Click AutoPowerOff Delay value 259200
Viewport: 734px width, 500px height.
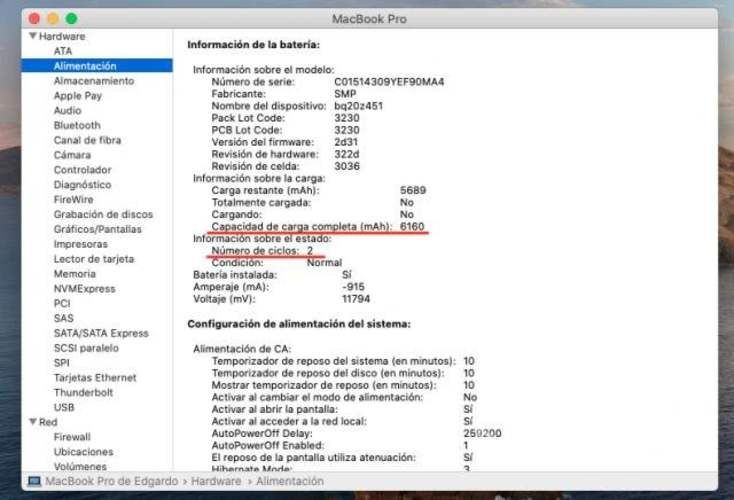point(482,434)
